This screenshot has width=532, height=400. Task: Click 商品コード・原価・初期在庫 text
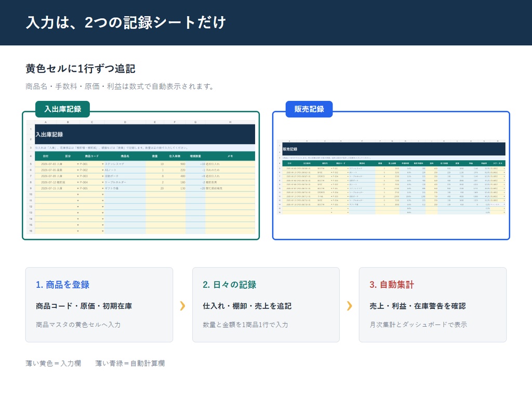(x=84, y=306)
